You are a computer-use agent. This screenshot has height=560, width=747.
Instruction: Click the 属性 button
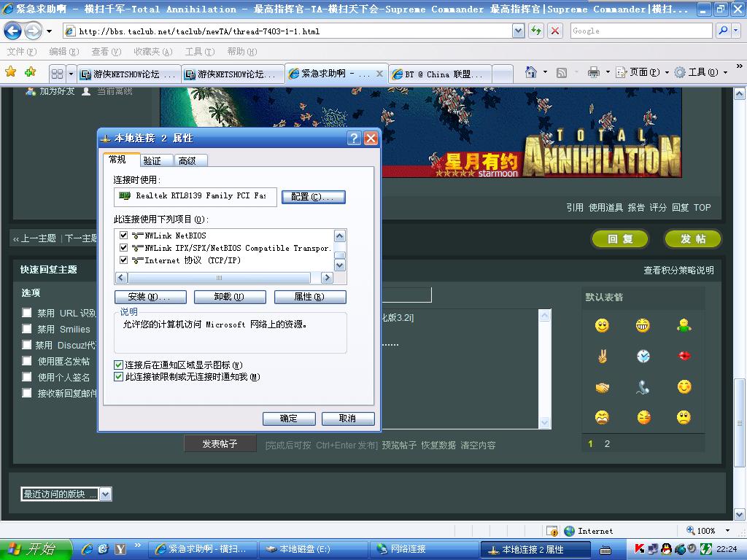[309, 297]
